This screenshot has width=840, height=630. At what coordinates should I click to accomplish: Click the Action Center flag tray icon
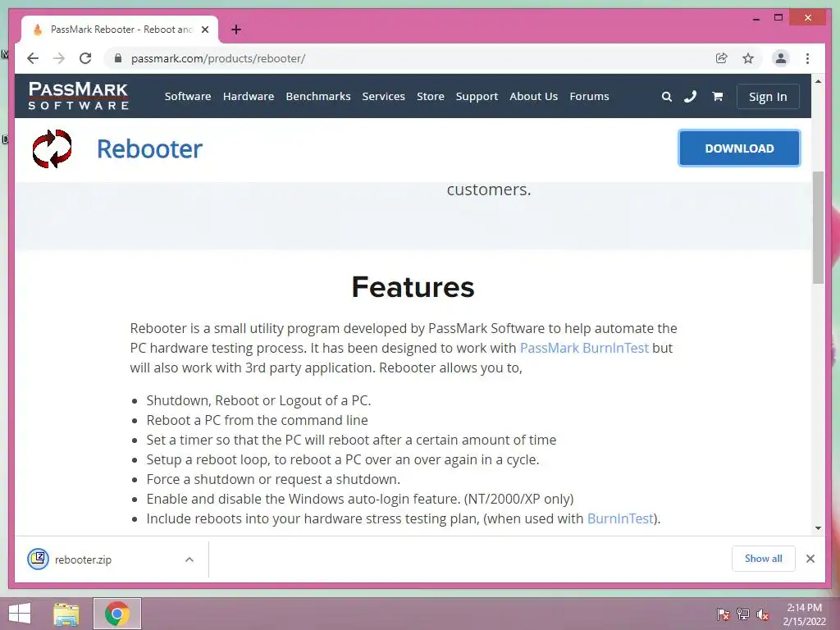[x=723, y=614]
